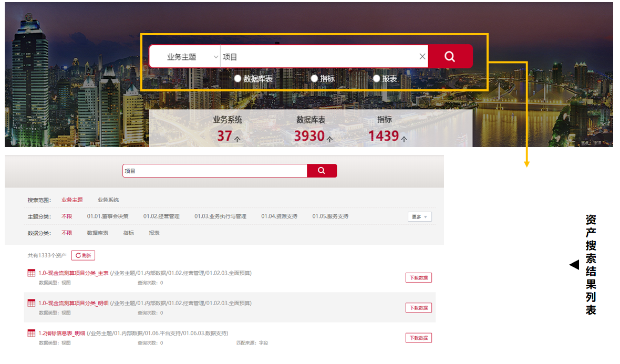Click table icon of 现金流测算项目分类_主表 result

[x=32, y=273]
